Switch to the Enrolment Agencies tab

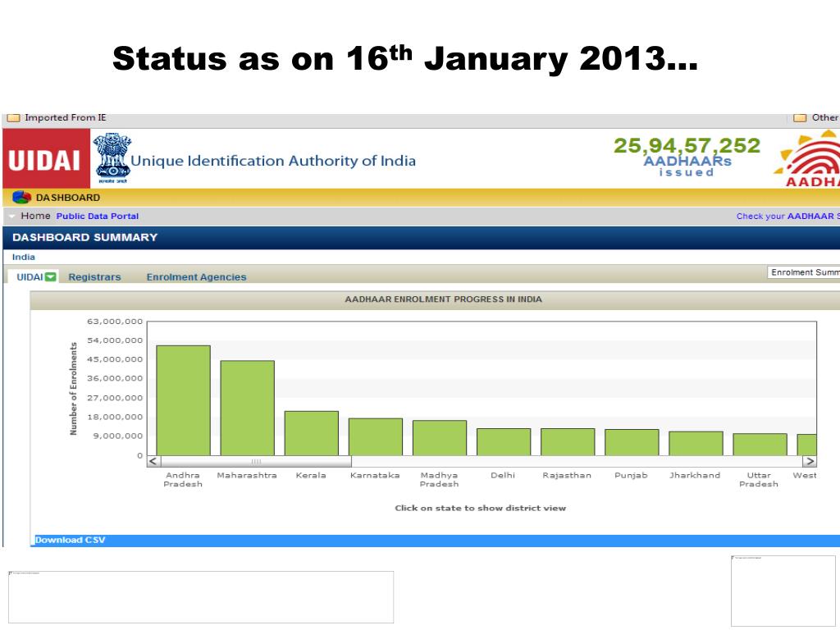[x=197, y=277]
